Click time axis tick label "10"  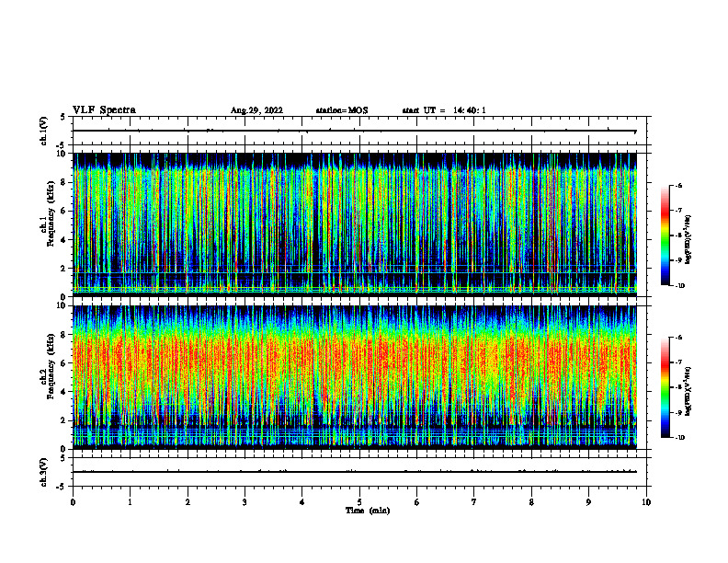tap(646, 502)
